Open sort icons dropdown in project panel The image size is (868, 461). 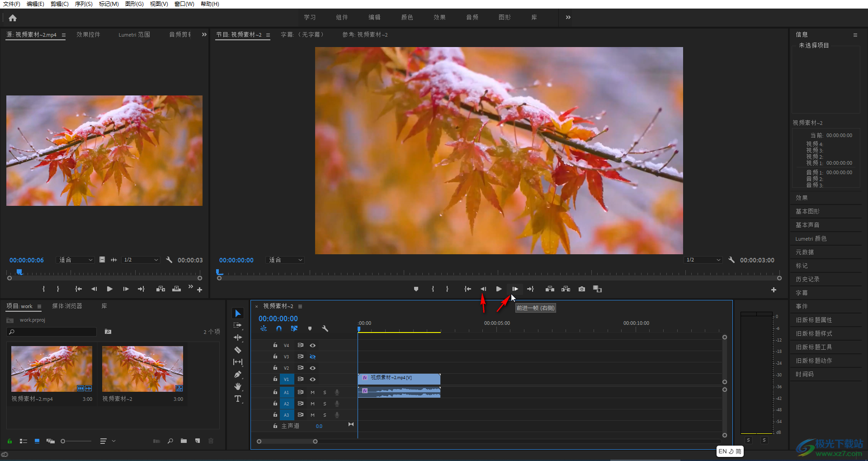click(107, 441)
